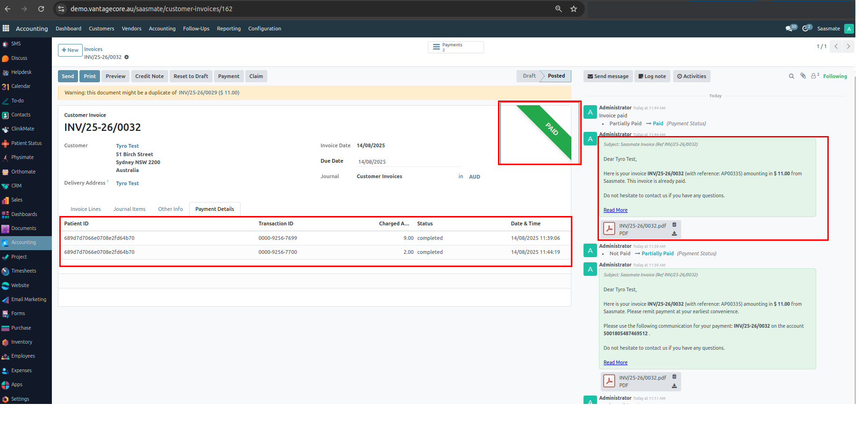Click the Reset to Draft button
The image size is (868, 425).
coord(191,76)
